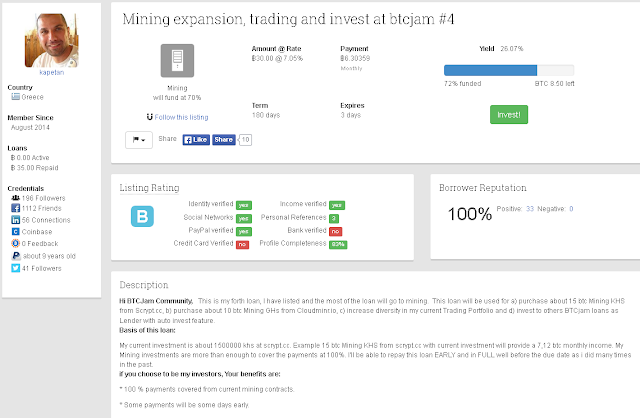640x418 pixels.
Task: Click the Listing Rating heading
Action: [x=149, y=188]
